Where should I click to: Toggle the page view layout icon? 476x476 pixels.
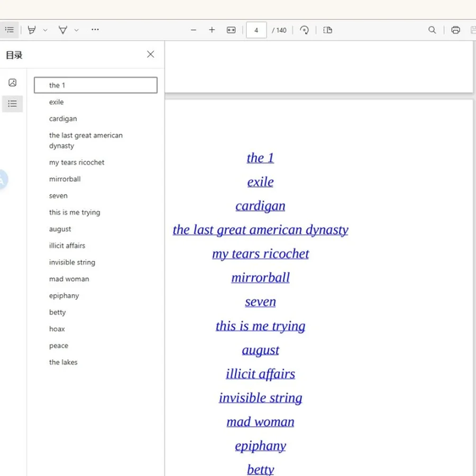[327, 30]
